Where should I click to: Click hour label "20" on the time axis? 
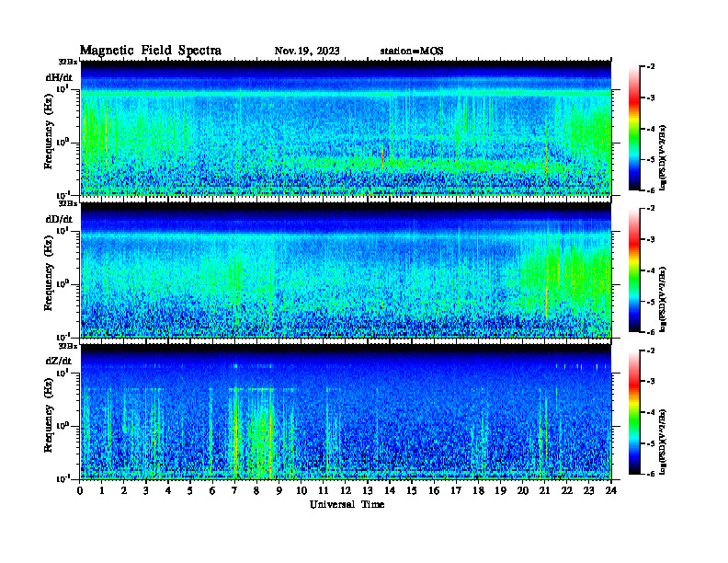coord(522,491)
